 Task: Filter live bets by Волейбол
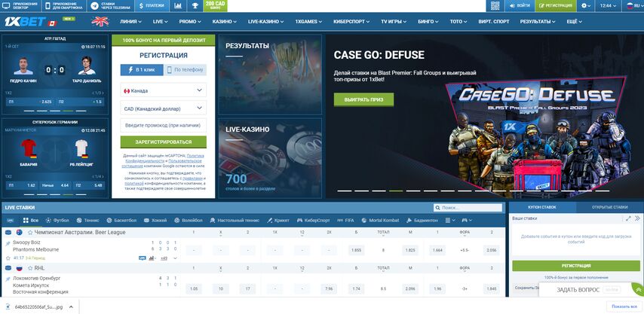coord(188,220)
